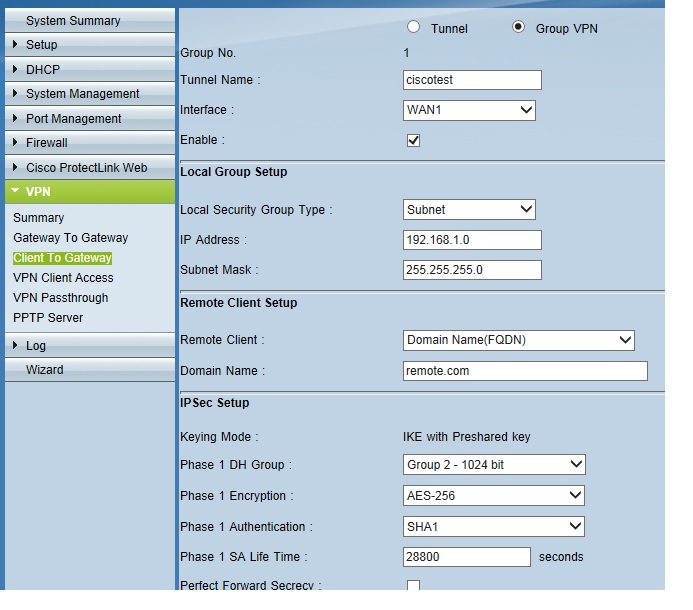This screenshot has width=693, height=610.
Task: Open the Wizard menu item
Action: tap(90, 370)
